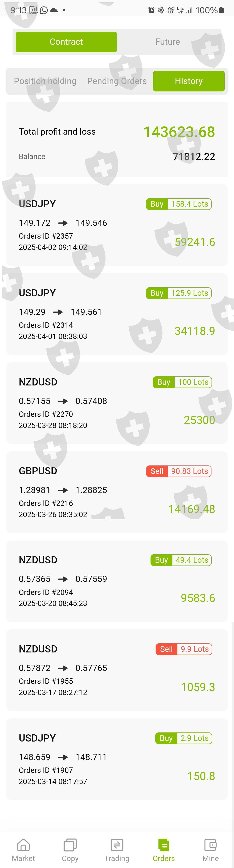The width and height of the screenshot is (234, 868).
Task: Open the Copy trading icon
Action: [x=70, y=845]
